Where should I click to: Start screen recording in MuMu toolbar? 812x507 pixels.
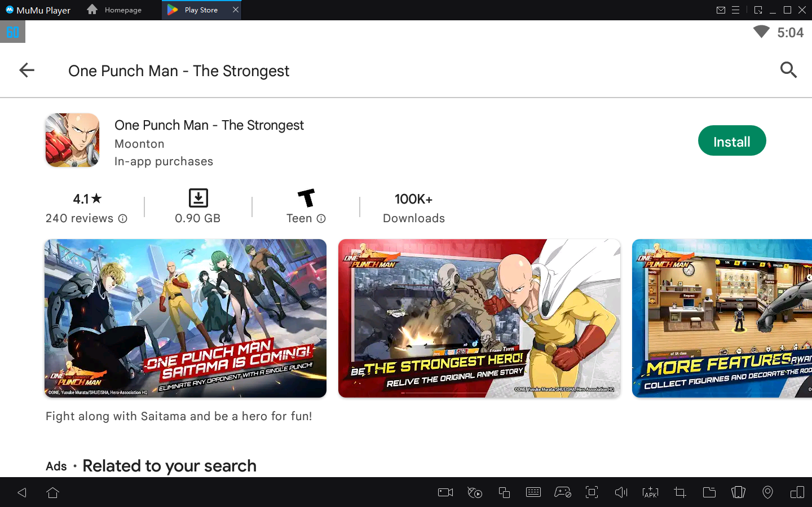444,492
